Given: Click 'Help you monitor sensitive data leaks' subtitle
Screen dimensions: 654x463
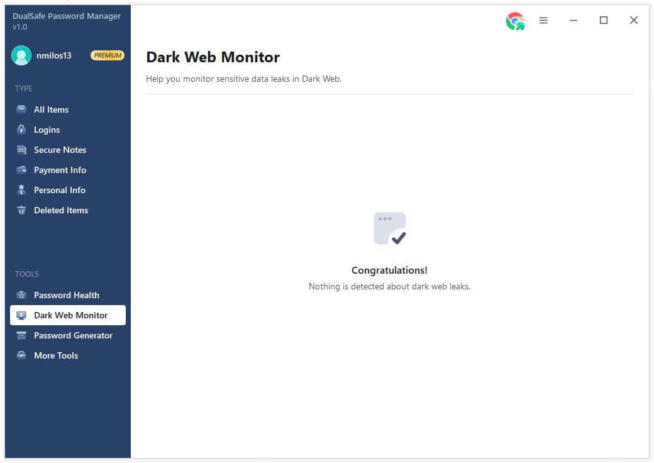Looking at the screenshot, I should coord(244,79).
